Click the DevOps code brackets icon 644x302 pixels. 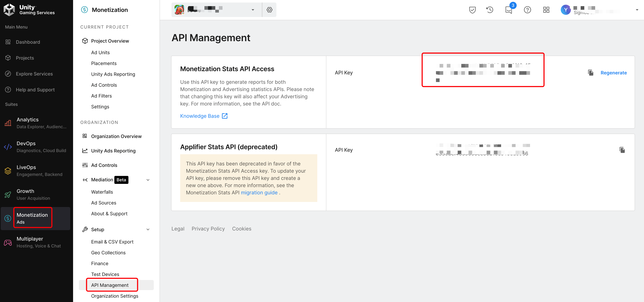pyautogui.click(x=8, y=147)
